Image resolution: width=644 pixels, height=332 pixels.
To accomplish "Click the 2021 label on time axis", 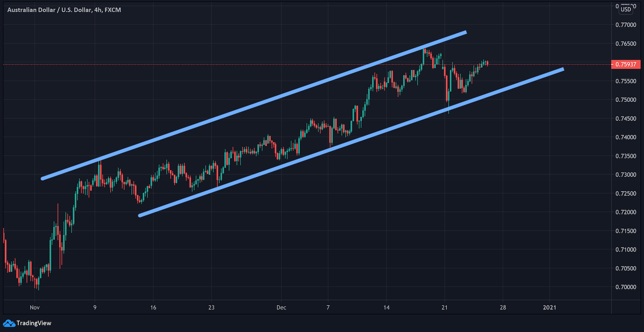I will coord(550,308).
